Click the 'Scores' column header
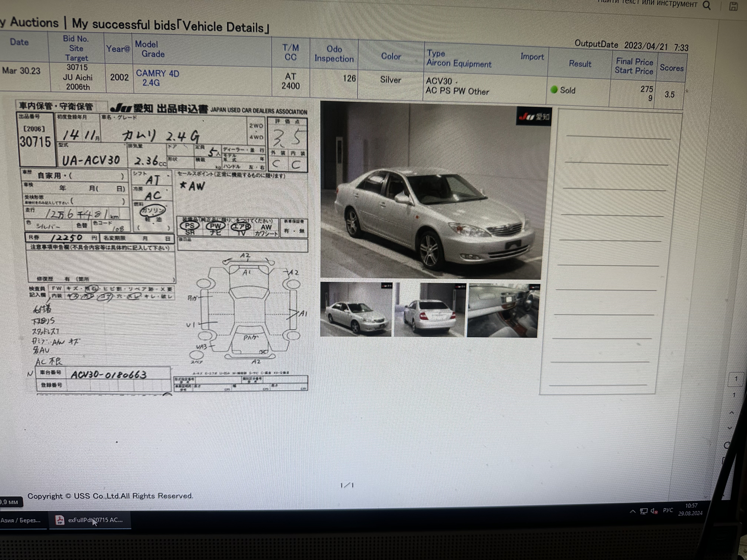Viewport: 747px width, 560px height. tap(671, 68)
